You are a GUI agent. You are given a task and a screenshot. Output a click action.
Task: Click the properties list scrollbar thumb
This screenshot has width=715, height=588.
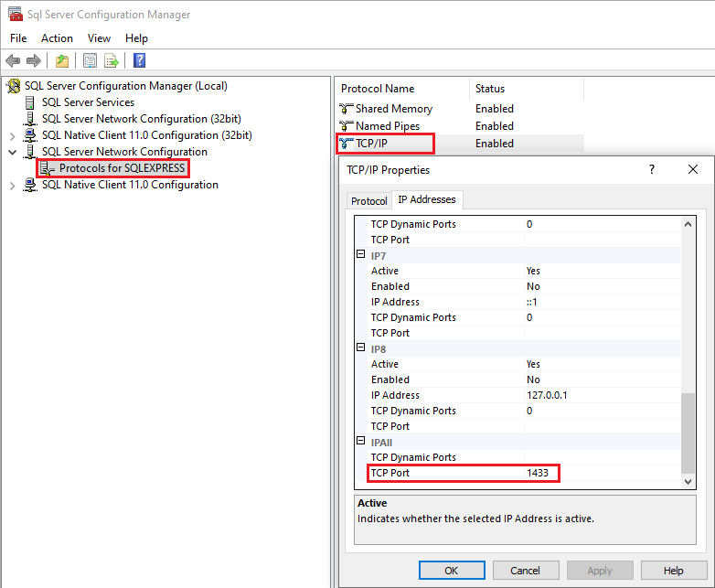coord(688,433)
